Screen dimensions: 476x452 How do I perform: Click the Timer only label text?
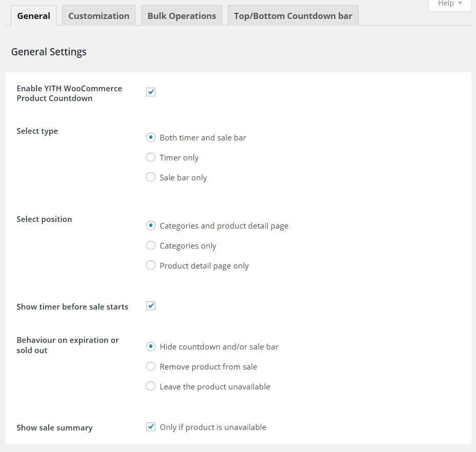click(179, 158)
